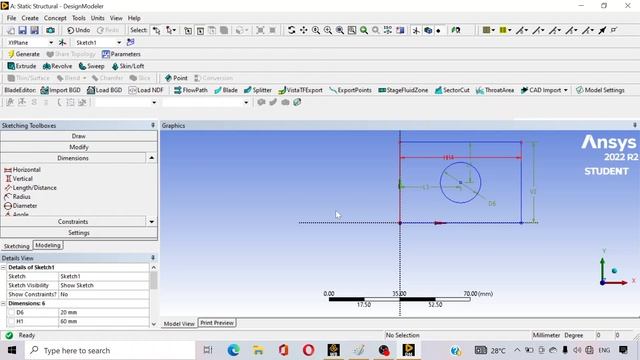
Task: Open the Units menu
Action: click(x=98, y=18)
